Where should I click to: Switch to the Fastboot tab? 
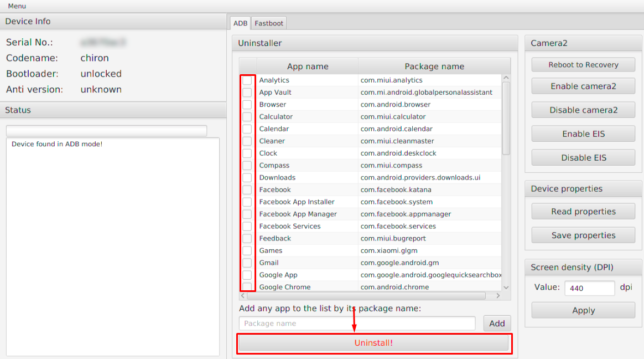(x=269, y=23)
